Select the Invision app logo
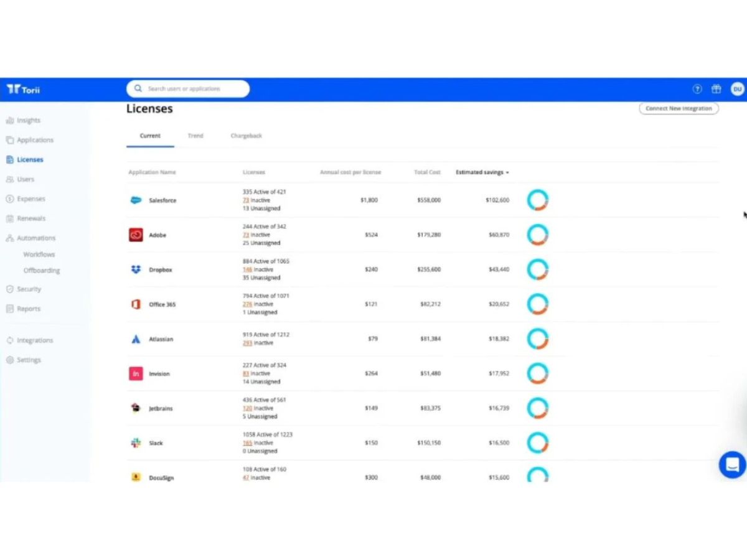This screenshot has height=560, width=747. pyautogui.click(x=136, y=374)
